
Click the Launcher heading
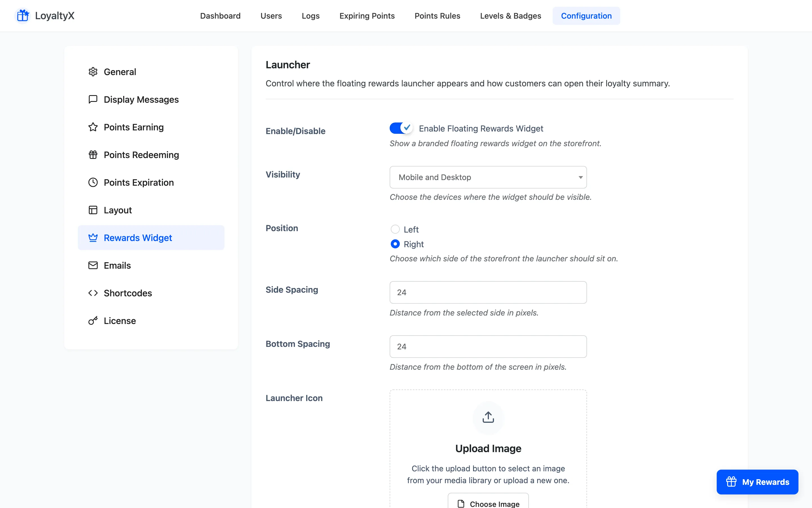pos(288,65)
